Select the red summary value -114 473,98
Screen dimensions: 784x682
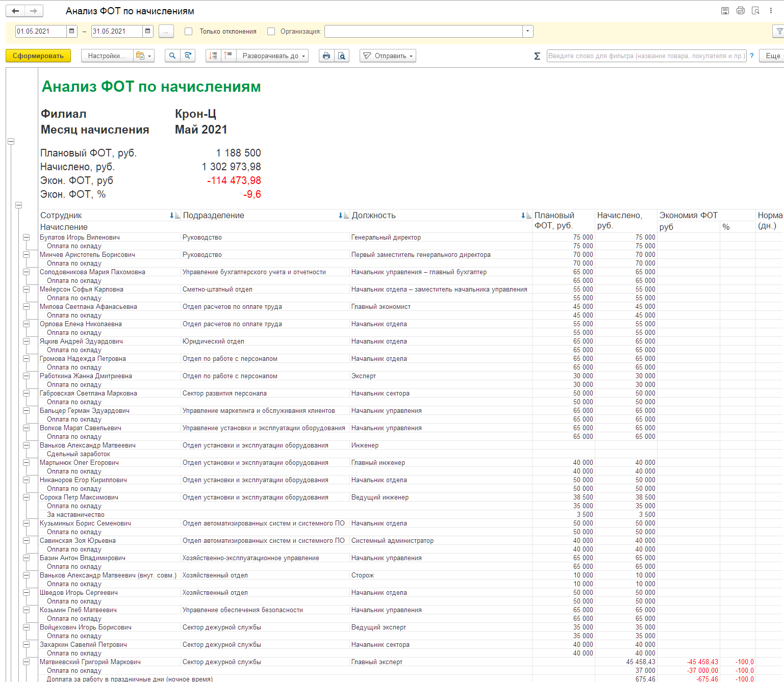coord(234,180)
